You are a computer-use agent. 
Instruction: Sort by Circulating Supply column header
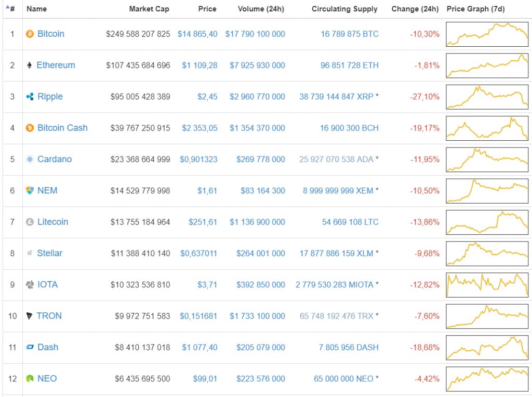(x=344, y=9)
